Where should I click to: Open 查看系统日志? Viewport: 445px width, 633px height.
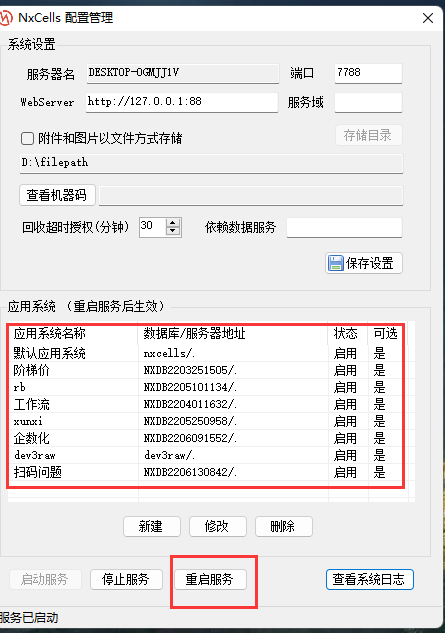(x=369, y=580)
